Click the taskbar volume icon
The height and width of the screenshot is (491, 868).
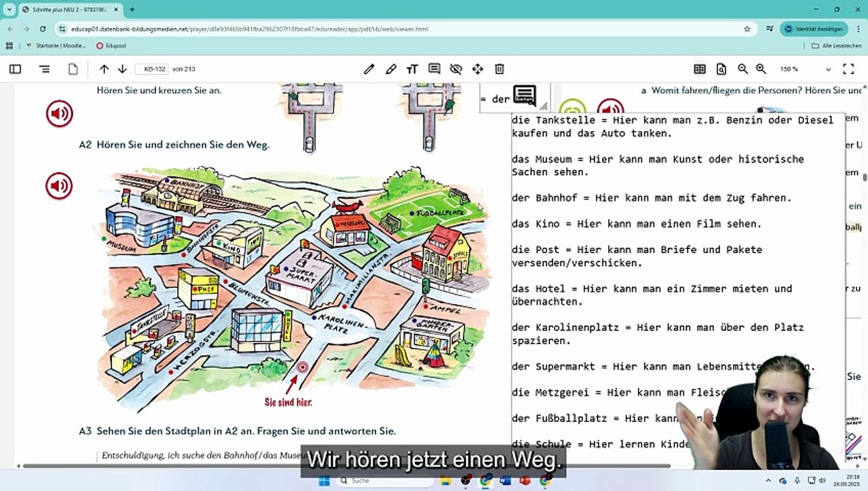click(822, 481)
